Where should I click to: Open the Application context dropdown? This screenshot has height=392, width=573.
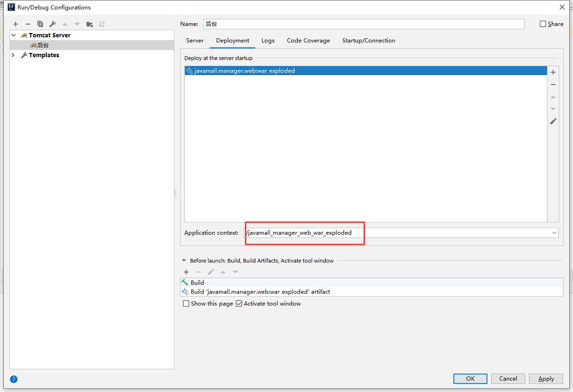[554, 233]
